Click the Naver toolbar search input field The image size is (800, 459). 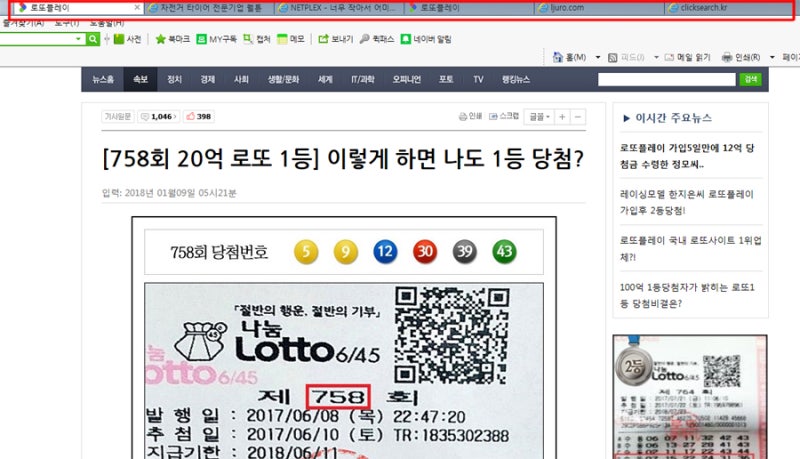pyautogui.click(x=37, y=39)
